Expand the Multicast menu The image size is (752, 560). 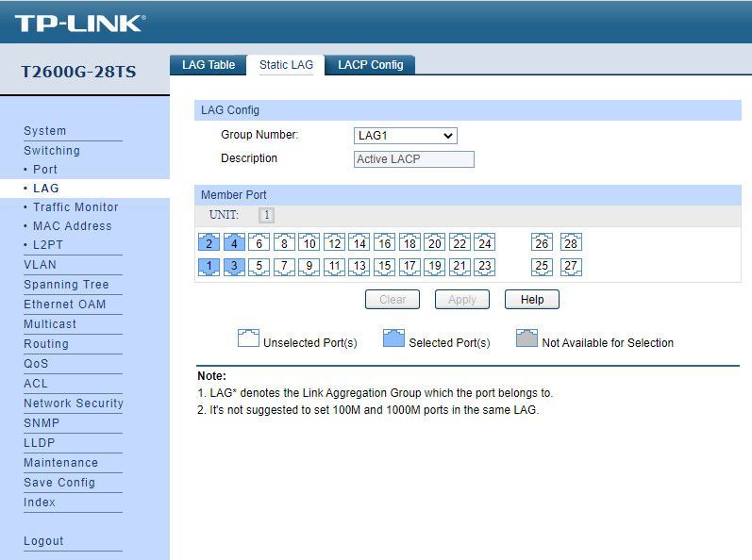coord(50,324)
